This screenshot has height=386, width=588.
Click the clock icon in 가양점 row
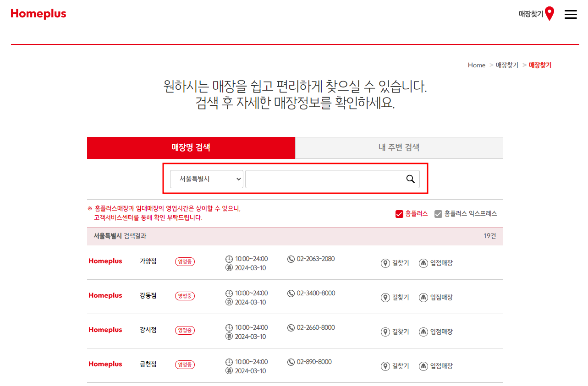(229, 259)
